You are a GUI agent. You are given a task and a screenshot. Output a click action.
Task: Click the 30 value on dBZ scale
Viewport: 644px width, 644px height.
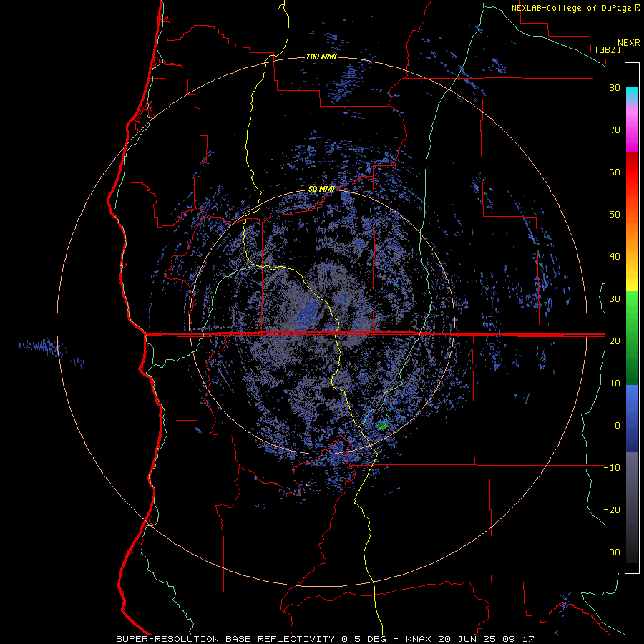point(615,299)
